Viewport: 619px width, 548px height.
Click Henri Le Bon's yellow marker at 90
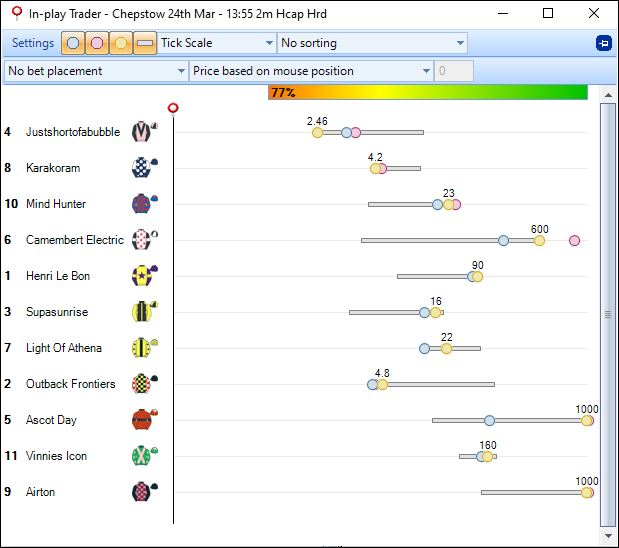pos(477,277)
